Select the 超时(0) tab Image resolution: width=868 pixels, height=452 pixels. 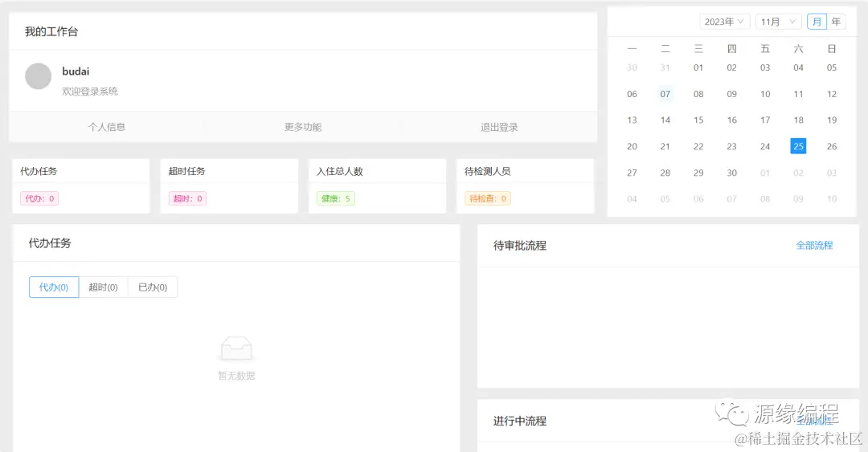pyautogui.click(x=103, y=287)
